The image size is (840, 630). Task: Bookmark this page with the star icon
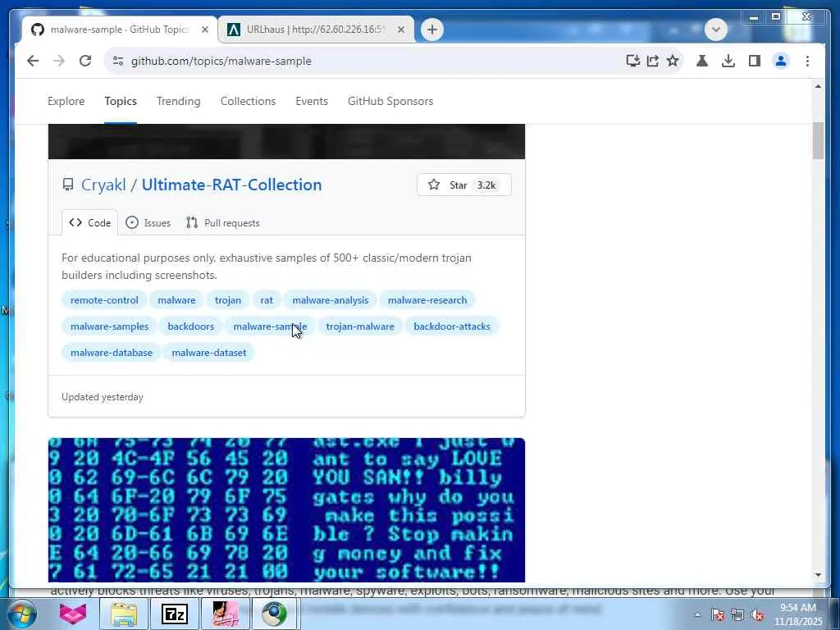[x=673, y=61]
